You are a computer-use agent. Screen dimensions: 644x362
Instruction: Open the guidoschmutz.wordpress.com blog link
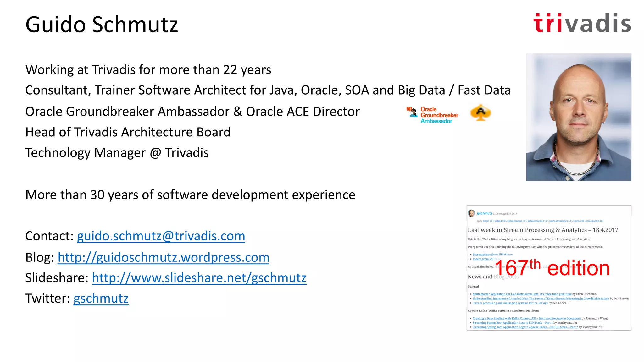point(164,257)
